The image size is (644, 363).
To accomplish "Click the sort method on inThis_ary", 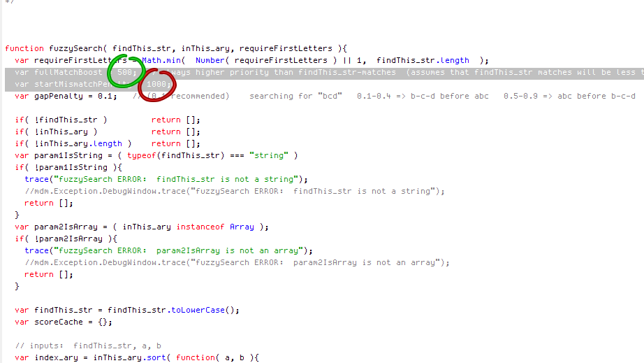I will pyautogui.click(x=156, y=358).
